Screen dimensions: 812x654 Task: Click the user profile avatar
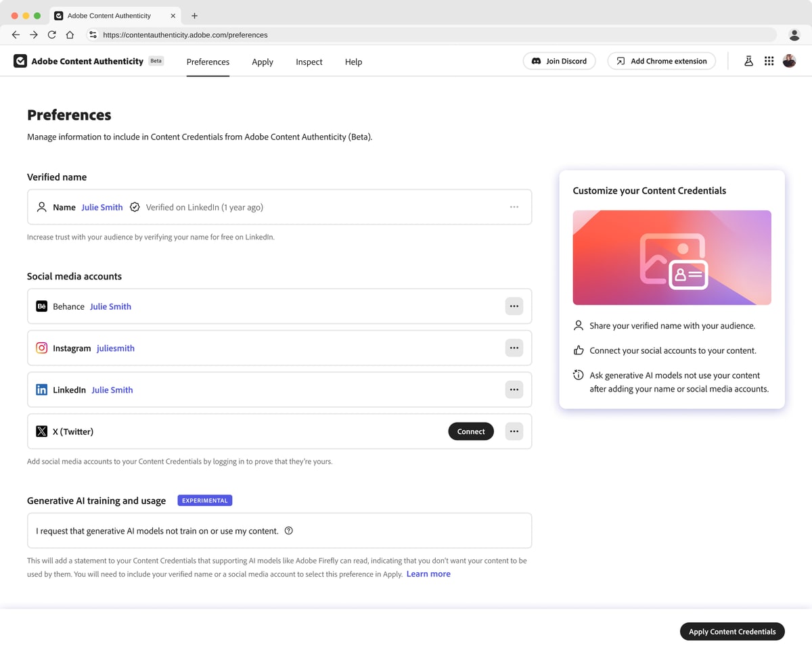click(x=789, y=61)
